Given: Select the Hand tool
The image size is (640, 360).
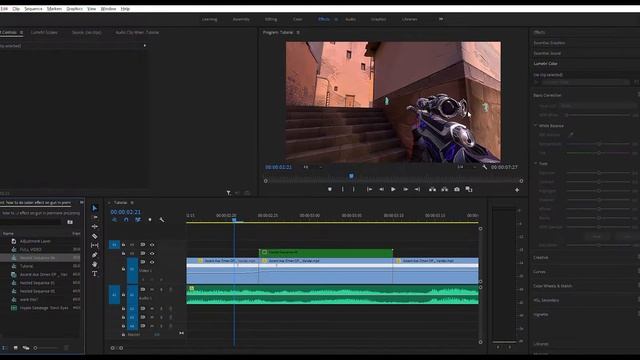Looking at the screenshot, I should (x=95, y=264).
